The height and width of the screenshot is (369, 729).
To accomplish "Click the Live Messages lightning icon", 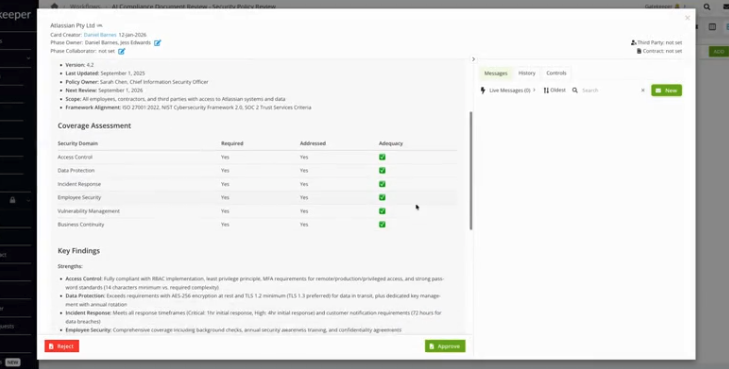I will point(483,90).
